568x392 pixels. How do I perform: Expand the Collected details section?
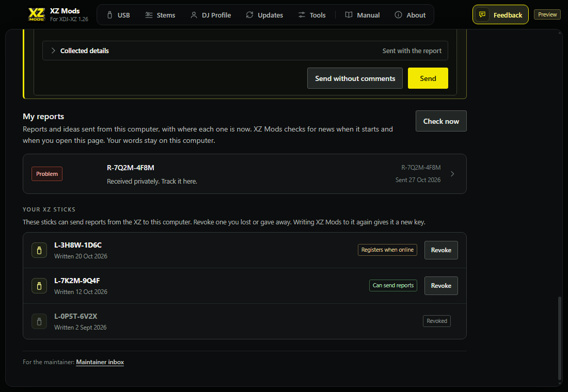(245, 51)
